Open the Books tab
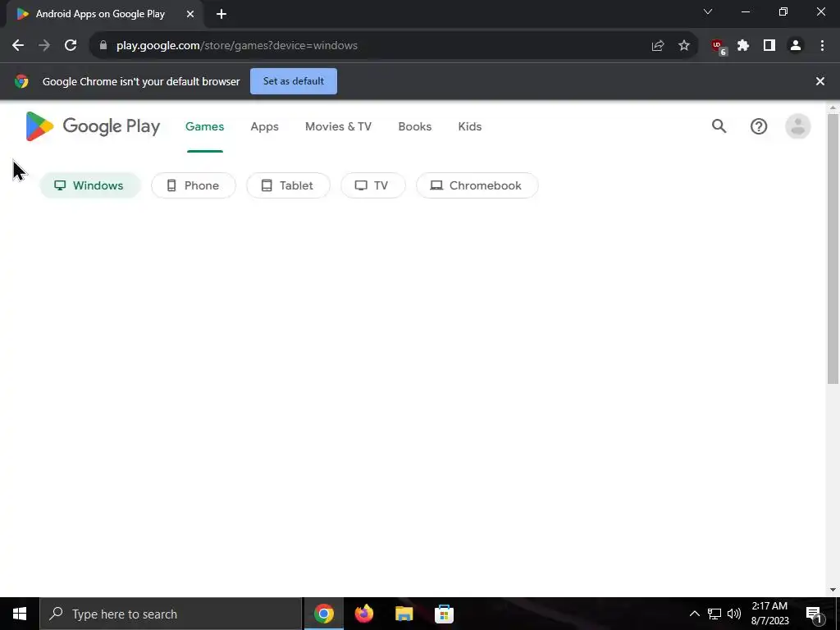This screenshot has height=630, width=840. pos(414,126)
